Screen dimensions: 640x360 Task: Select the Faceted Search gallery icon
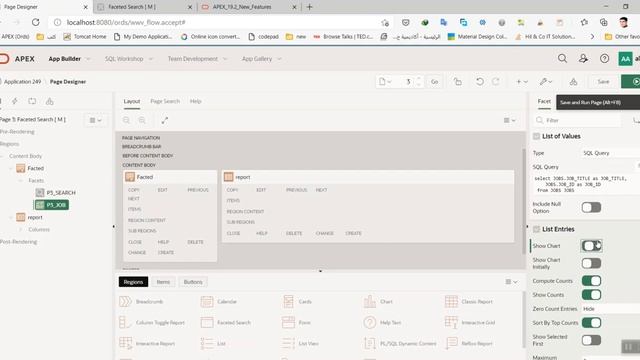pyautogui.click(x=207, y=322)
